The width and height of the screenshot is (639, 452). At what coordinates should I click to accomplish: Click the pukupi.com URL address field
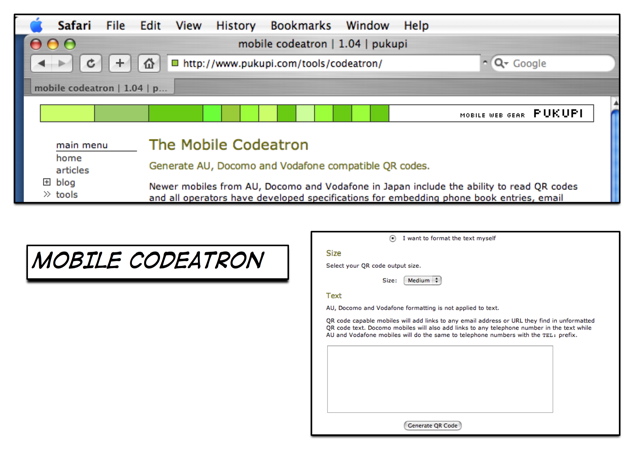(x=324, y=63)
